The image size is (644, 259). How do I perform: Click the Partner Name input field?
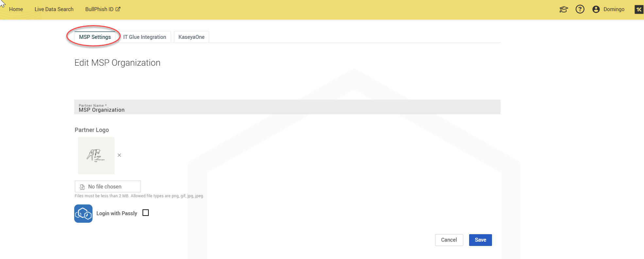tap(287, 107)
